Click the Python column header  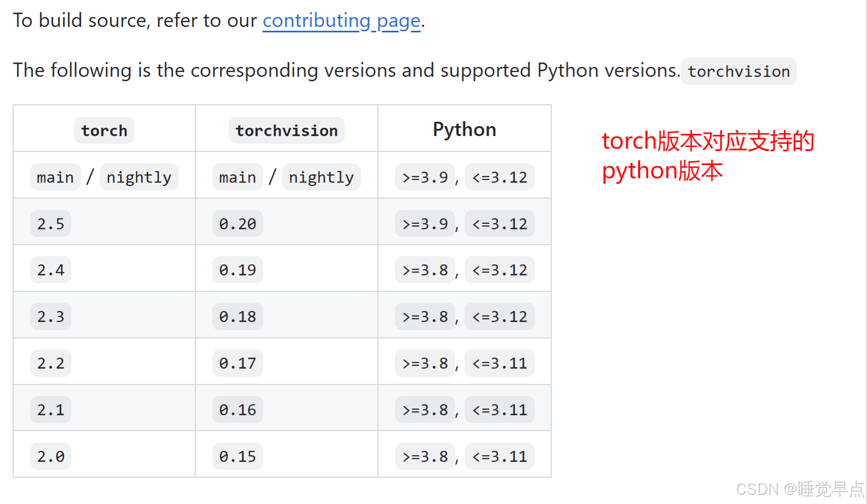(x=464, y=129)
